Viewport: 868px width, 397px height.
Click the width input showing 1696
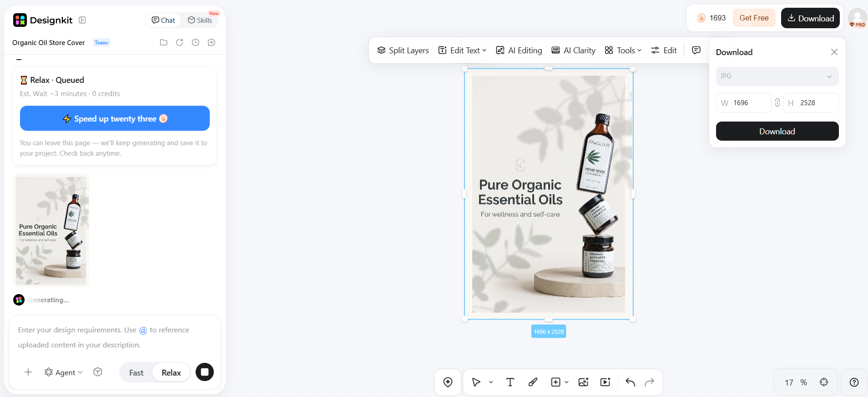(x=743, y=102)
